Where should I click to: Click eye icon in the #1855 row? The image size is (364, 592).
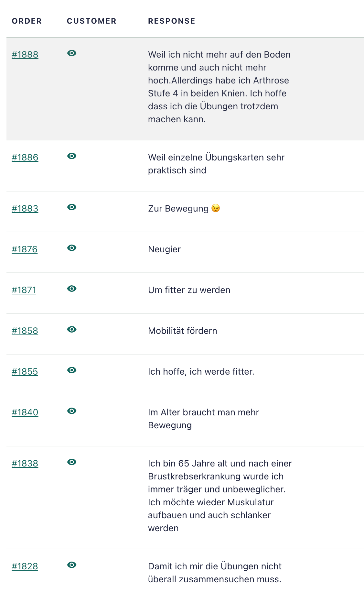tap(72, 370)
